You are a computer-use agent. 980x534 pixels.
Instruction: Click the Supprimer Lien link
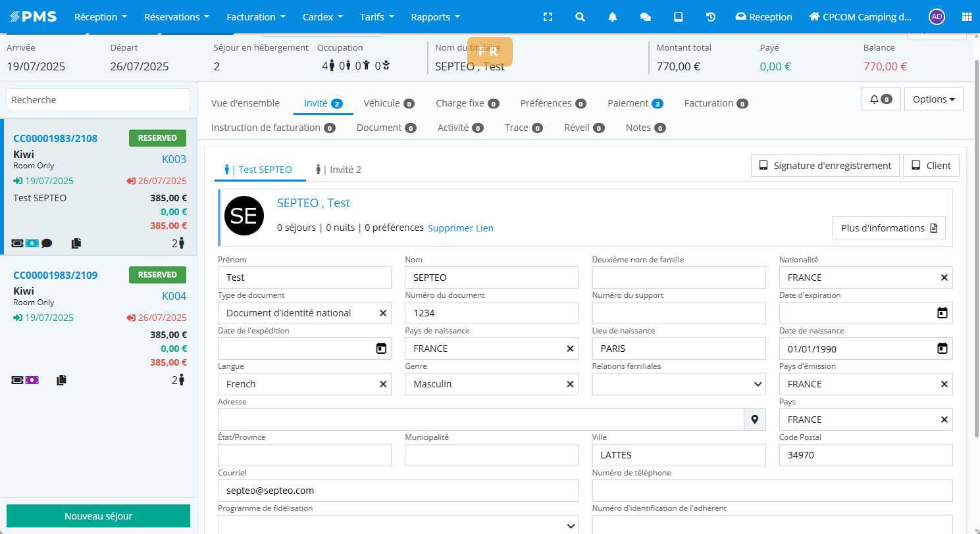tap(460, 228)
